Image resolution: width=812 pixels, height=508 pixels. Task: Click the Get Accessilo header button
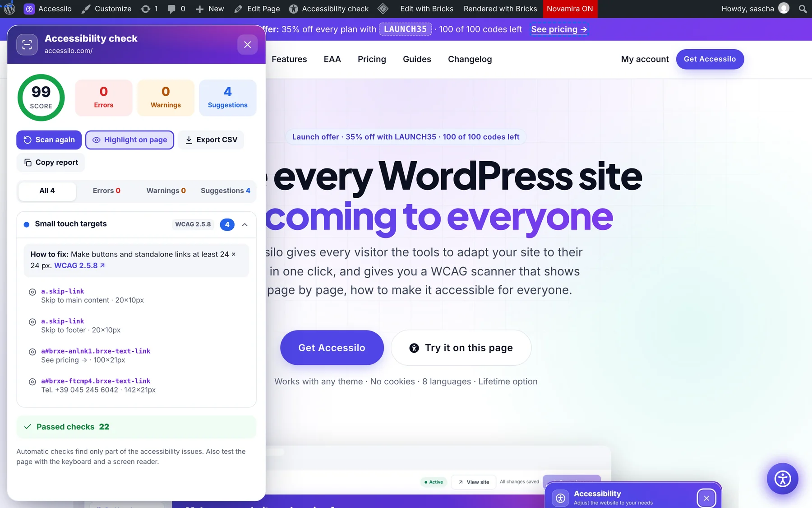(710, 59)
